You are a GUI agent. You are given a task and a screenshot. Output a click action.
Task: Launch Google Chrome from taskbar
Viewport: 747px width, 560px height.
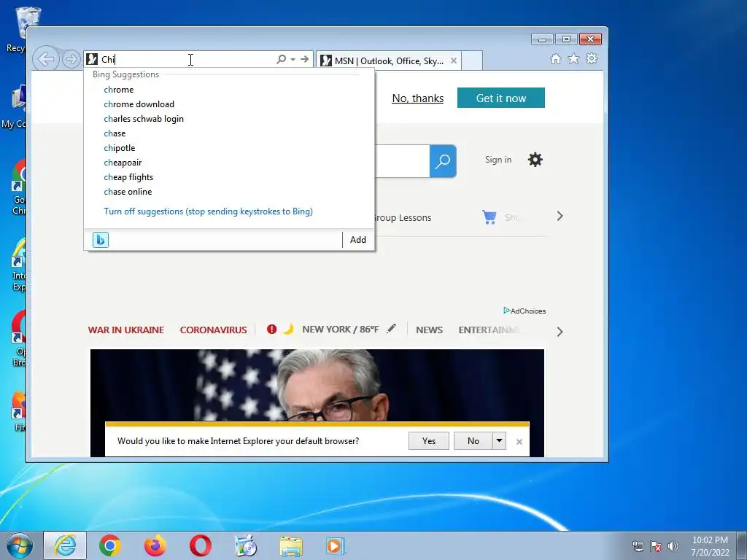(110, 545)
